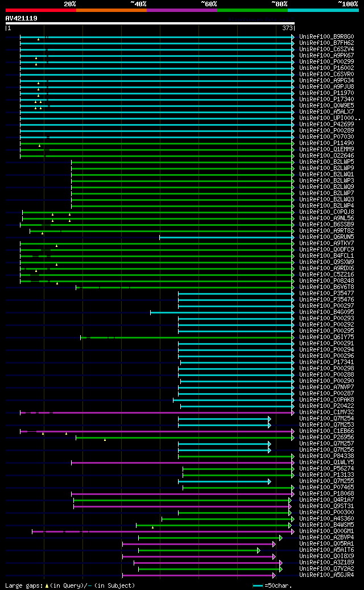Select the UniRef100_O22646 label
364x590 pixels.
pyautogui.click(x=326, y=156)
